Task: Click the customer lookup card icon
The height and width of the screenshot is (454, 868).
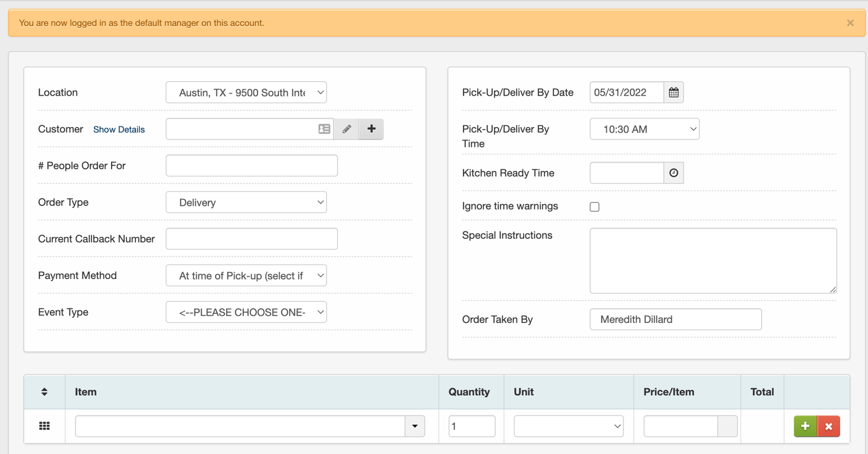Action: click(324, 129)
